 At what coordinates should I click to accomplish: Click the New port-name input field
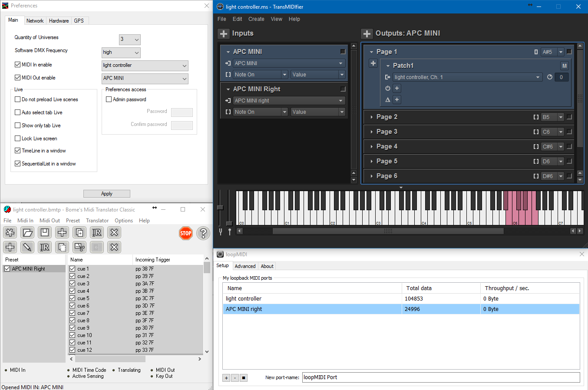tap(441, 377)
